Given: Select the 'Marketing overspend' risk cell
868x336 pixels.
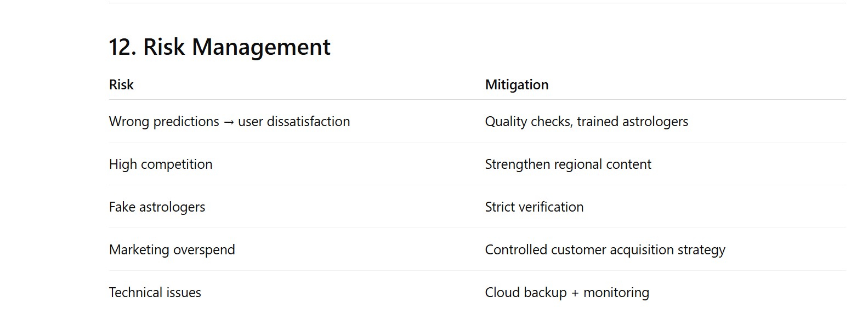Looking at the screenshot, I should [172, 250].
